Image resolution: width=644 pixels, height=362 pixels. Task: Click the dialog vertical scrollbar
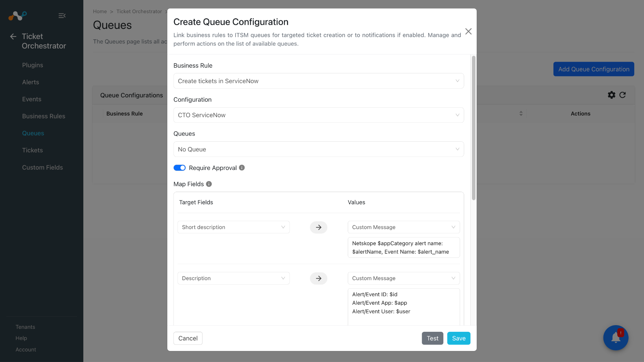tap(474, 128)
